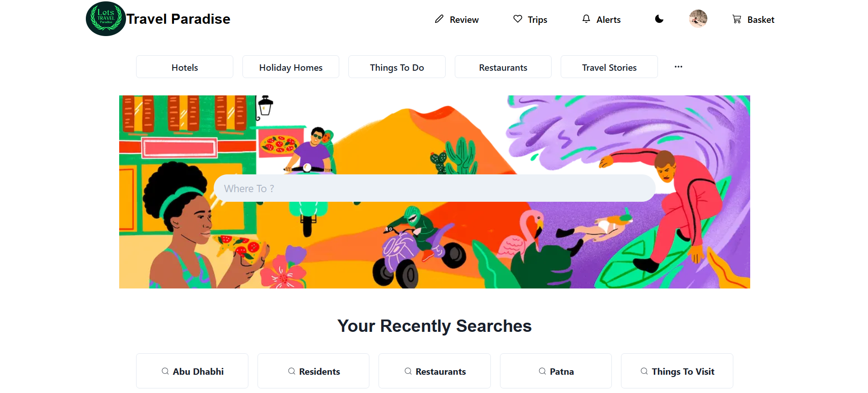Screen dimensions: 868x393
Task: Click the Things To Do category
Action: point(396,67)
